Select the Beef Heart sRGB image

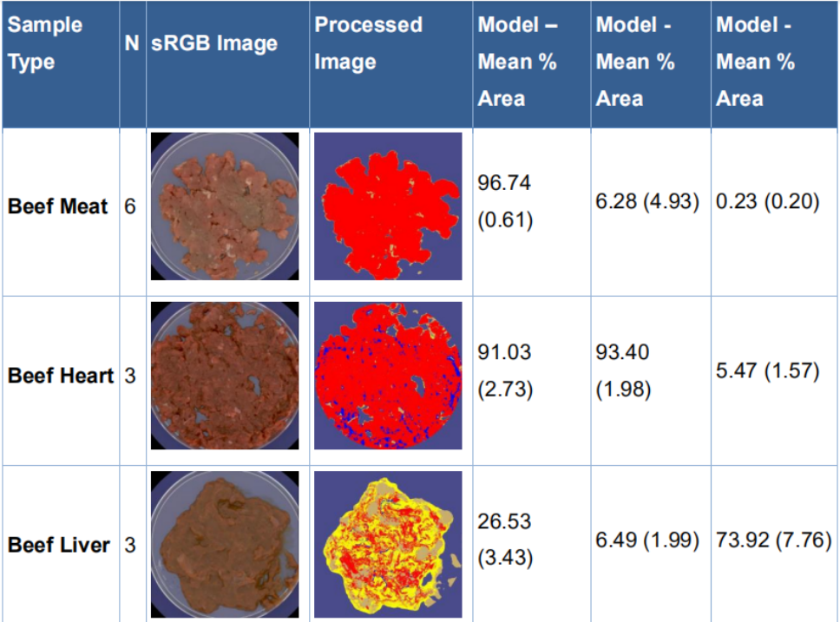226,375
